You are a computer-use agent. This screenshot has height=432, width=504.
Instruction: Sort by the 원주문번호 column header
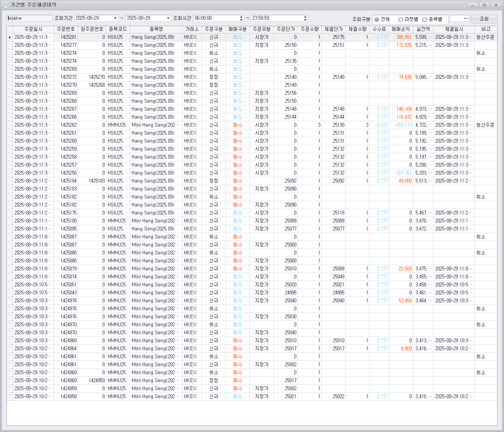92,29
